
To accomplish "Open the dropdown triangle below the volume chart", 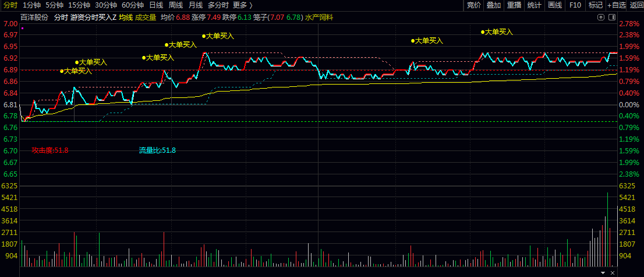I will point(603,273).
